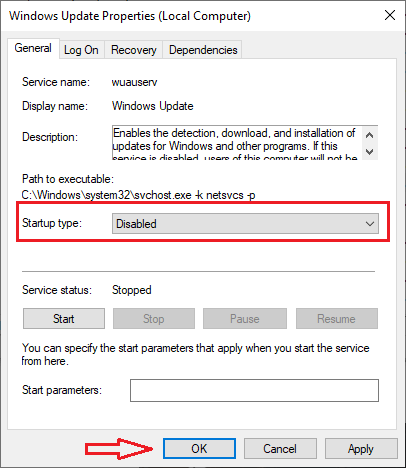Click the grayed Stop button
The image size is (406, 468).
154,319
